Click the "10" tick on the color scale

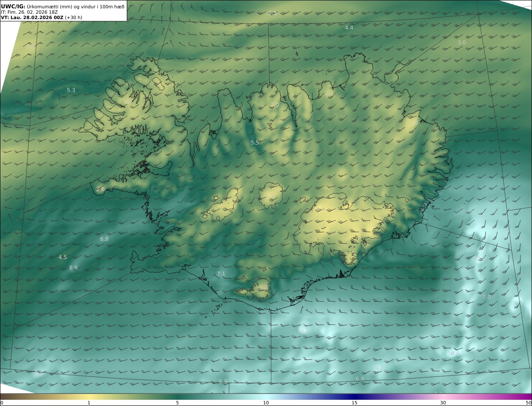[x=266, y=403]
